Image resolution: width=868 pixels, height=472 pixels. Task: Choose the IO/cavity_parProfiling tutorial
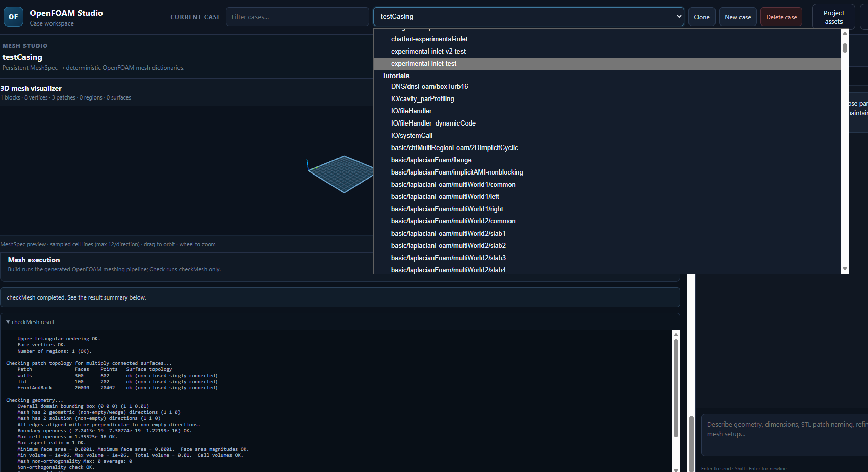pos(607,99)
